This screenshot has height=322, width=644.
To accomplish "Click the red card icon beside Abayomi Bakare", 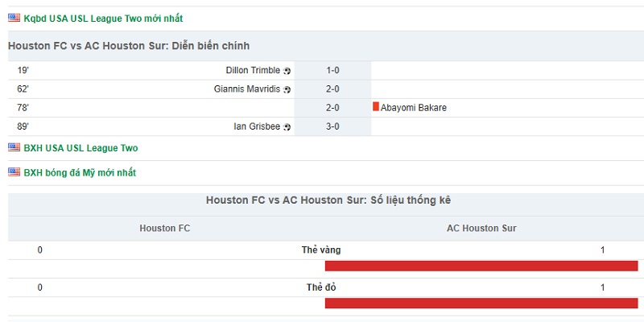I will pos(376,107).
